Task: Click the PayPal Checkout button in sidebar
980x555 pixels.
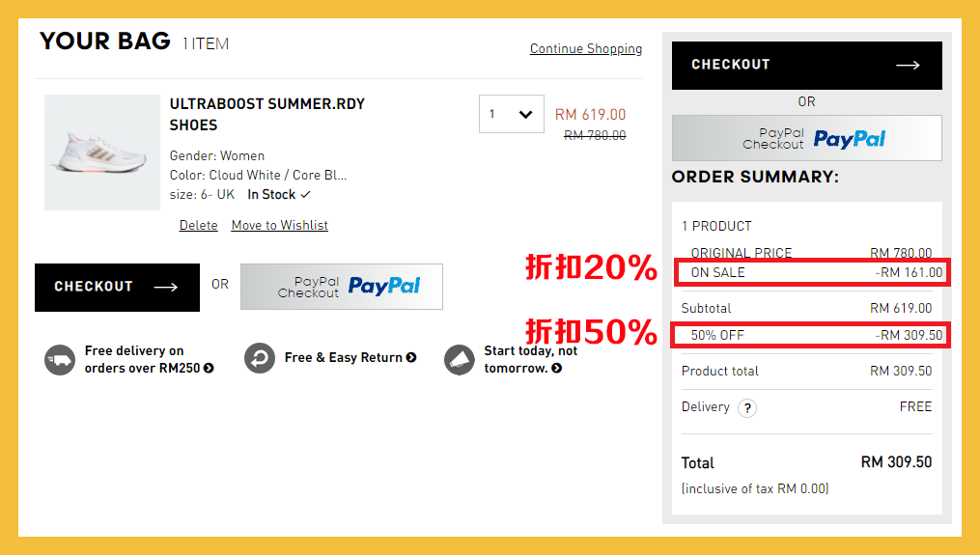Action: click(806, 138)
